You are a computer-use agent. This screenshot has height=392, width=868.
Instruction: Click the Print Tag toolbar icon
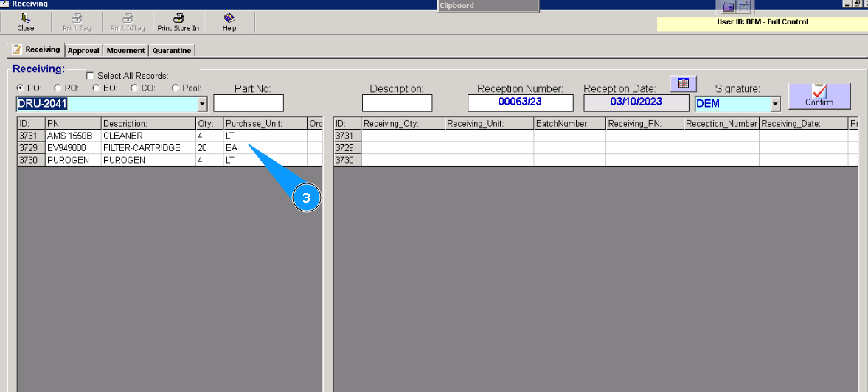(x=77, y=23)
